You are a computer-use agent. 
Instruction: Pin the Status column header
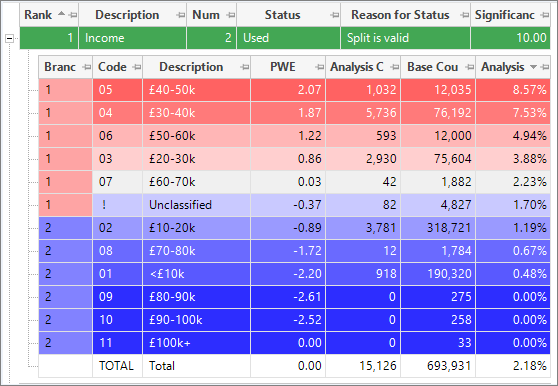click(335, 15)
